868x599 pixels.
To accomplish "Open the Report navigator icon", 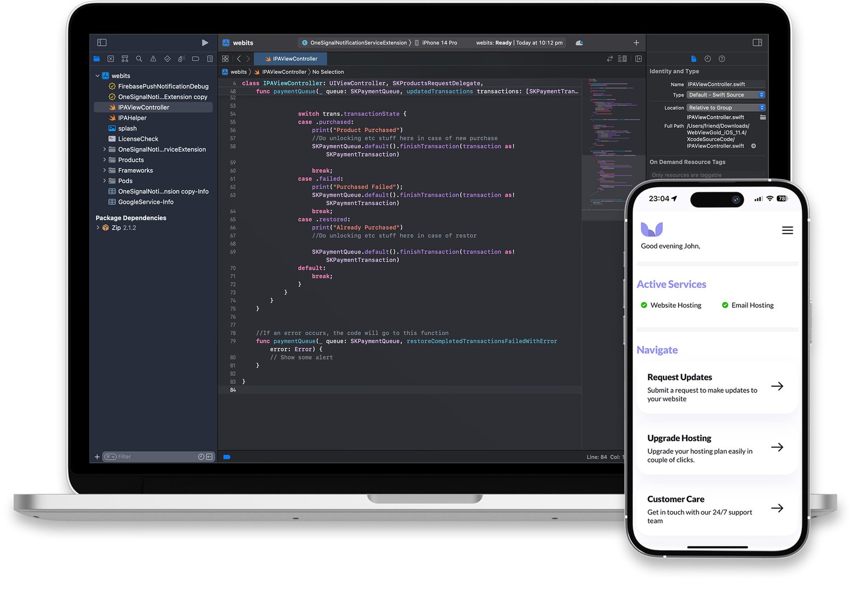I will click(x=210, y=59).
